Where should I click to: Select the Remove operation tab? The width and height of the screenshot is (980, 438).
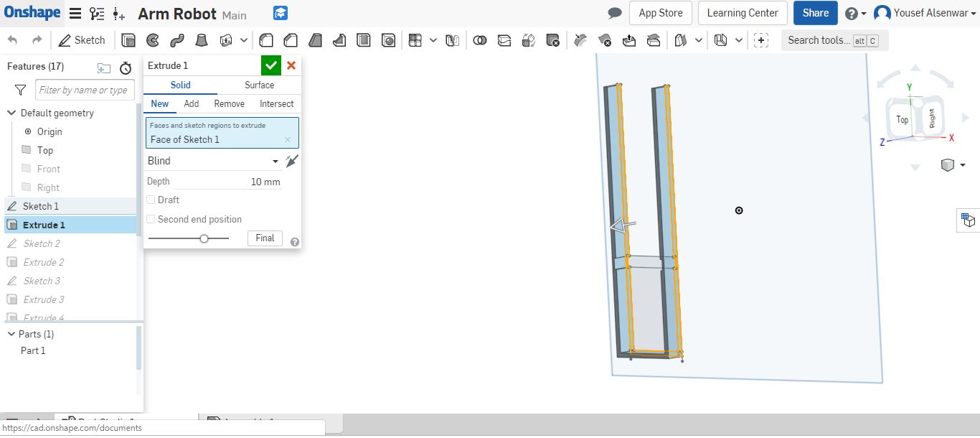[x=229, y=103]
